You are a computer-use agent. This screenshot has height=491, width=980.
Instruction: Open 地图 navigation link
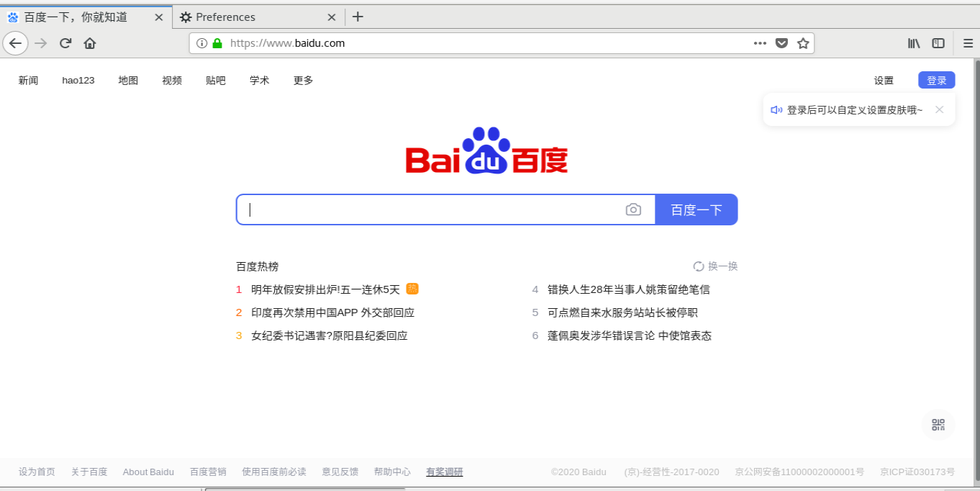tap(128, 81)
